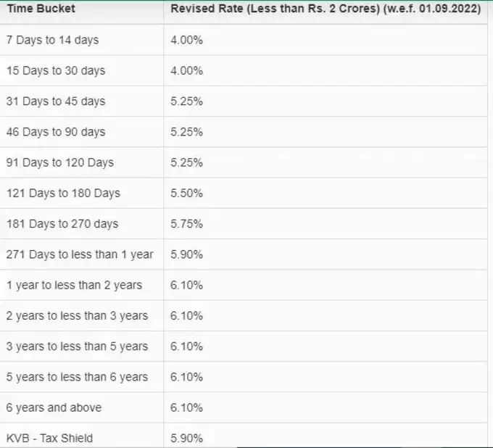Click the 5.90% rate in KVB Tax Shield row

point(187,439)
